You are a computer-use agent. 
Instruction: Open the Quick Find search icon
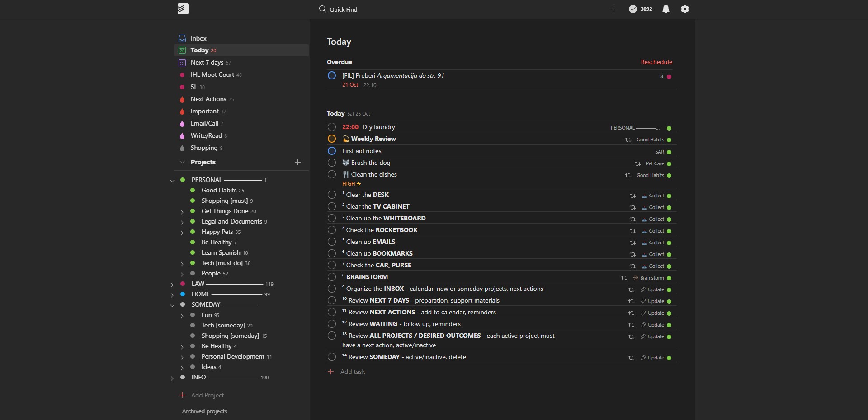[322, 9]
